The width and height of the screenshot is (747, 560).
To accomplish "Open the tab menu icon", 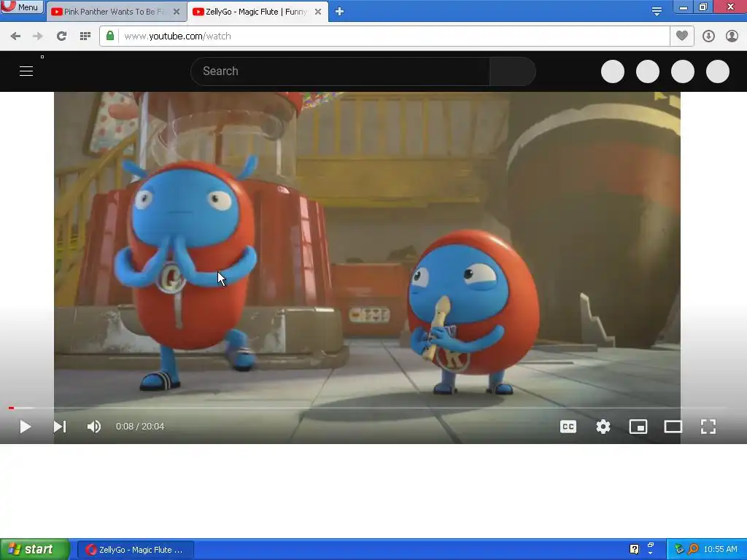I will pyautogui.click(x=657, y=12).
